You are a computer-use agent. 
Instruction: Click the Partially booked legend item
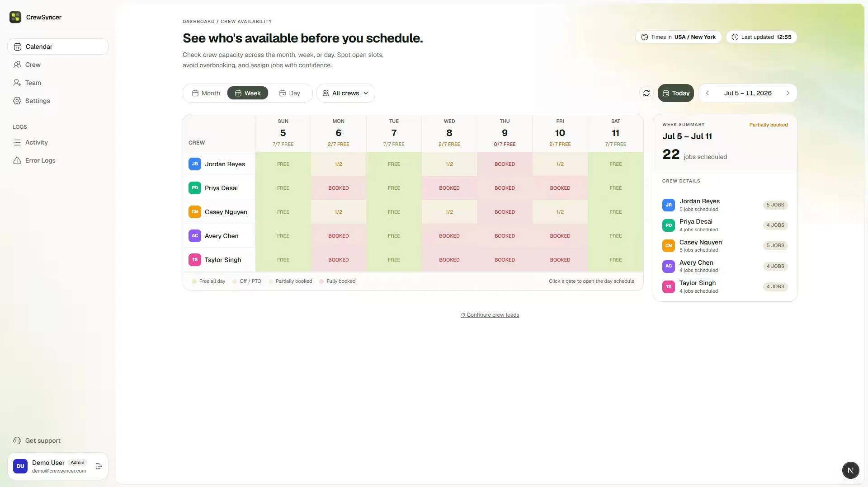tap(290, 281)
